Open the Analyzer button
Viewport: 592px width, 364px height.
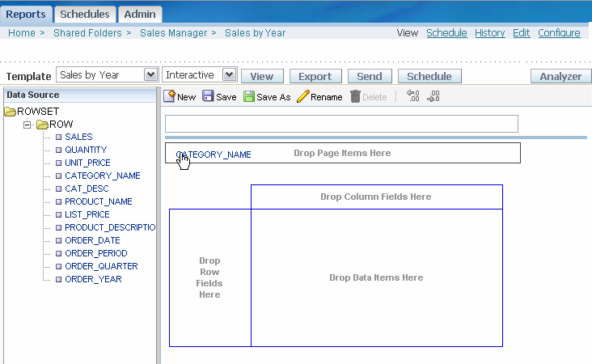pos(560,76)
